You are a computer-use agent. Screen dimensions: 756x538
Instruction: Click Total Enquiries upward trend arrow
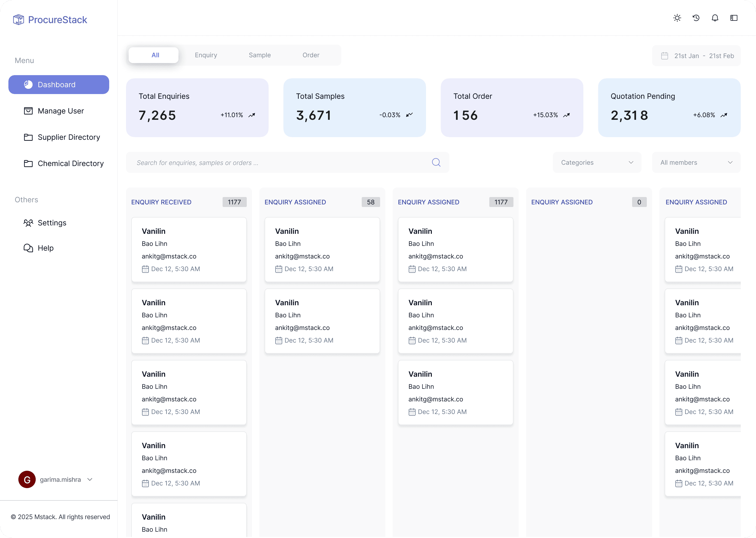pos(252,115)
